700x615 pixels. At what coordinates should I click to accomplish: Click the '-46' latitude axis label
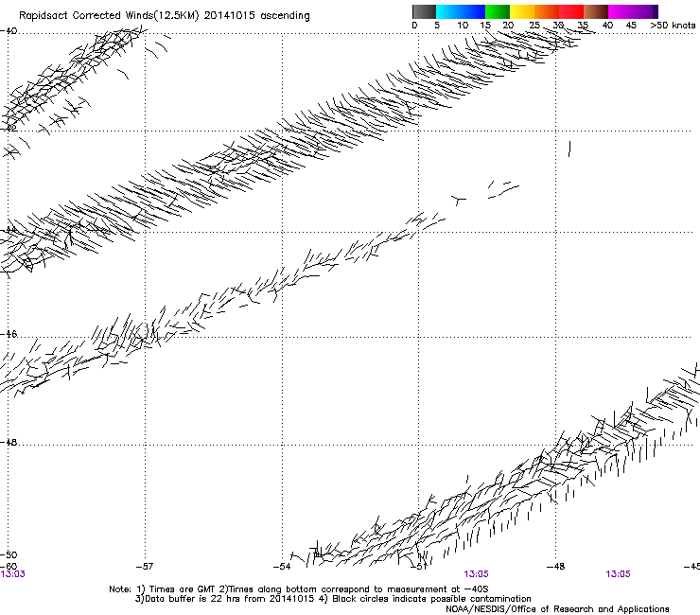click(x=9, y=334)
